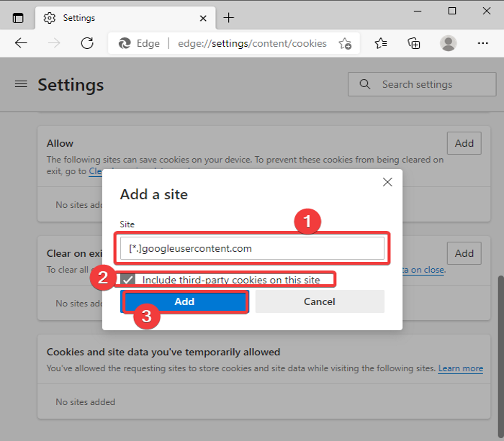Open the Learn more link
This screenshot has height=441, width=504.
[x=461, y=368]
